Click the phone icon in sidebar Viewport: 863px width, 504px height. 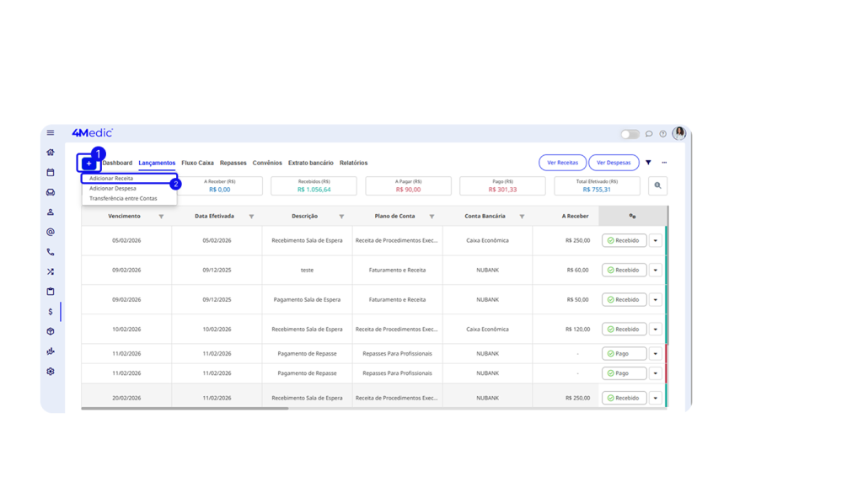tap(51, 251)
